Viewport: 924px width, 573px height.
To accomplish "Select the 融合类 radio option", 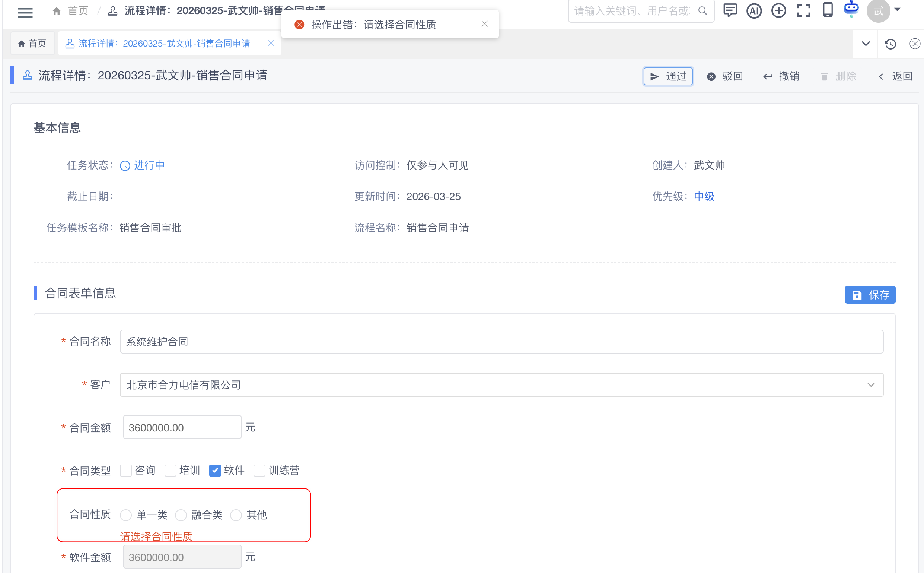I will (181, 515).
